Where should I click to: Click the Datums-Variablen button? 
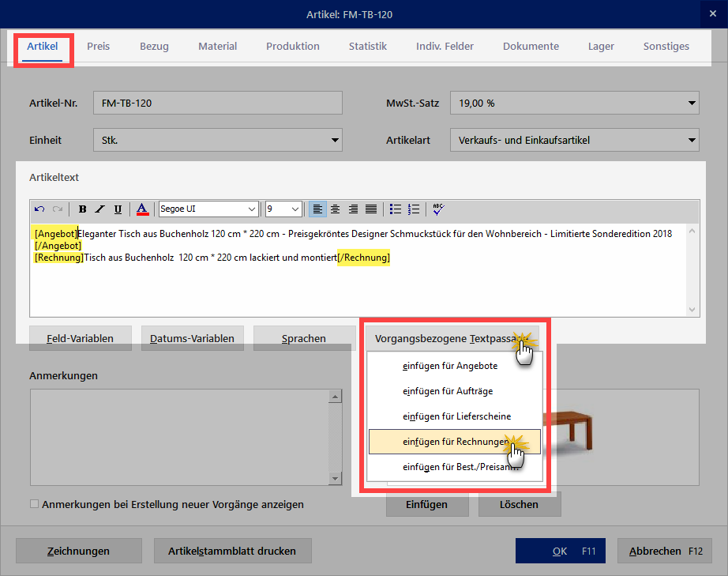pyautogui.click(x=192, y=338)
